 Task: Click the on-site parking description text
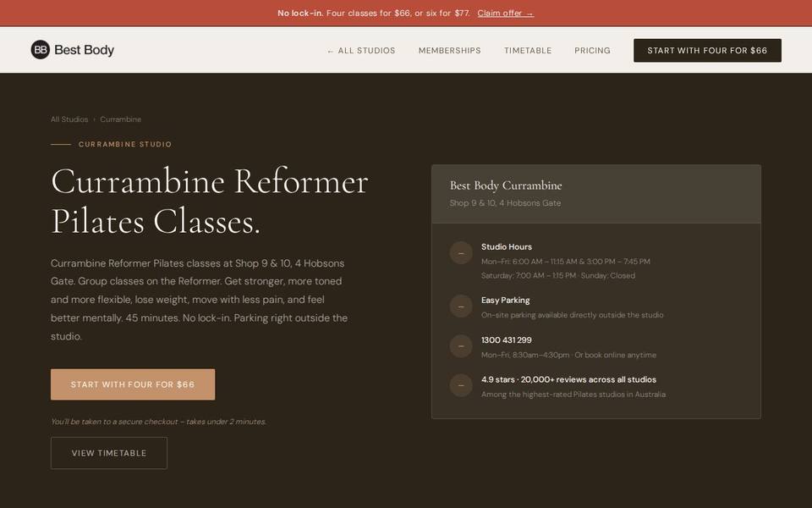573,315
